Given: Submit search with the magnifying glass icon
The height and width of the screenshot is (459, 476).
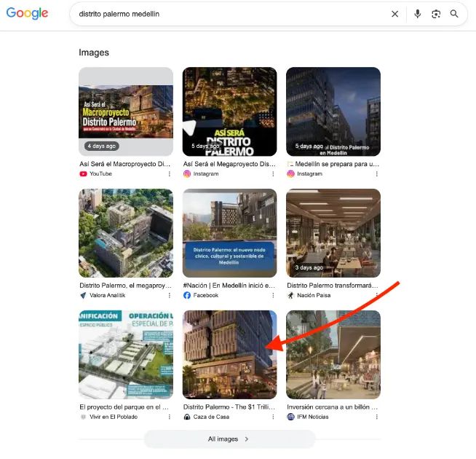Looking at the screenshot, I should coord(454,14).
